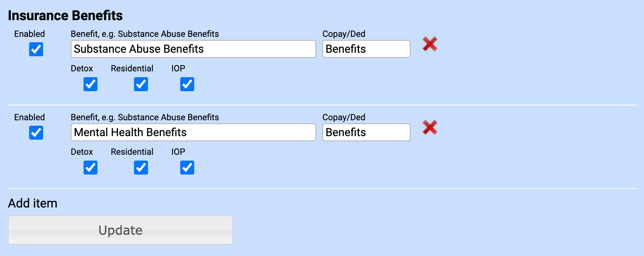Click the Enabled label above the first checkbox

(x=30, y=34)
